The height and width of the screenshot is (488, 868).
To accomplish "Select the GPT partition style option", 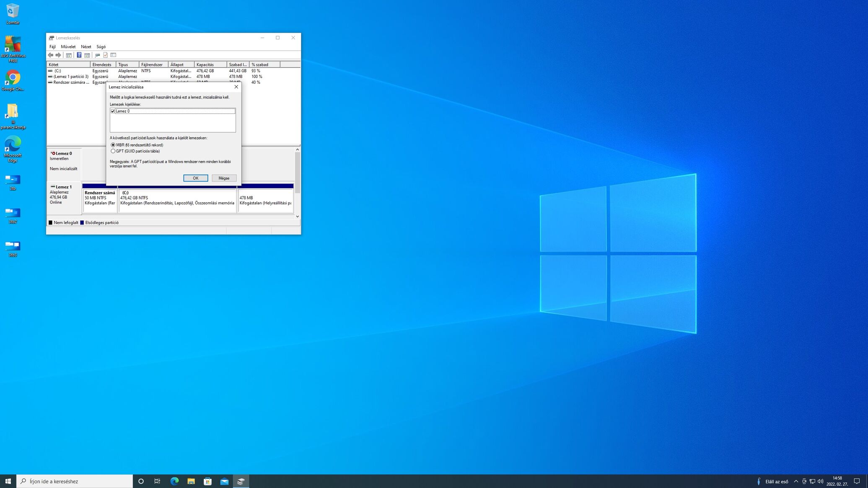I will 113,151.
